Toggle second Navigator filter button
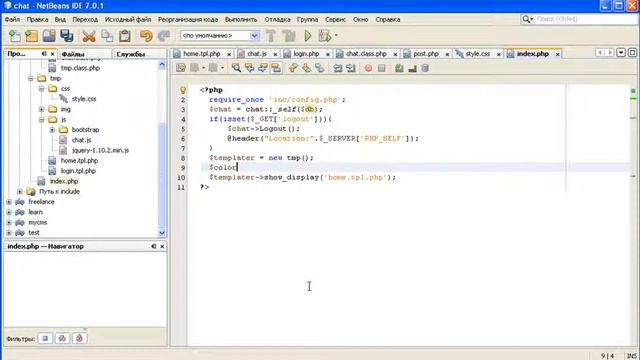Viewport: 640px width, 360px height. [x=62, y=338]
